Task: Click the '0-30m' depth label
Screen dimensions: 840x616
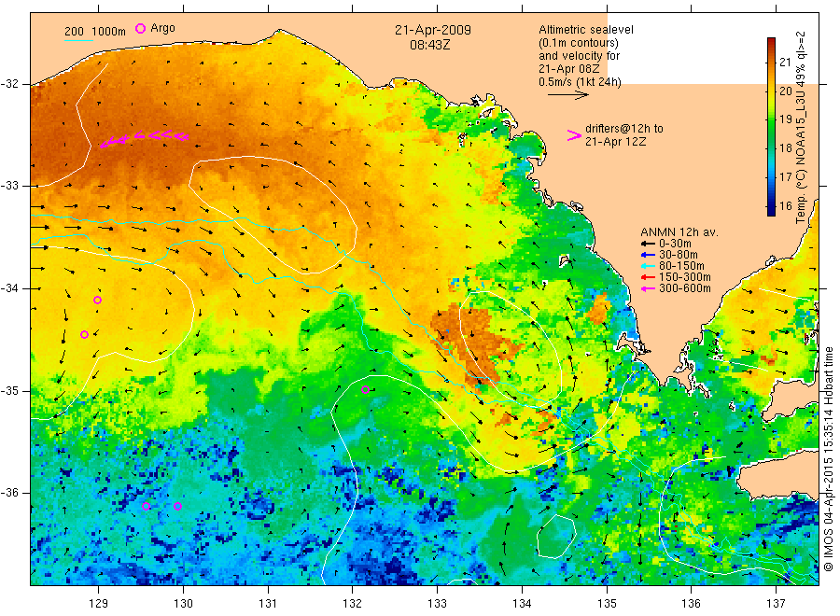Action: pos(675,244)
